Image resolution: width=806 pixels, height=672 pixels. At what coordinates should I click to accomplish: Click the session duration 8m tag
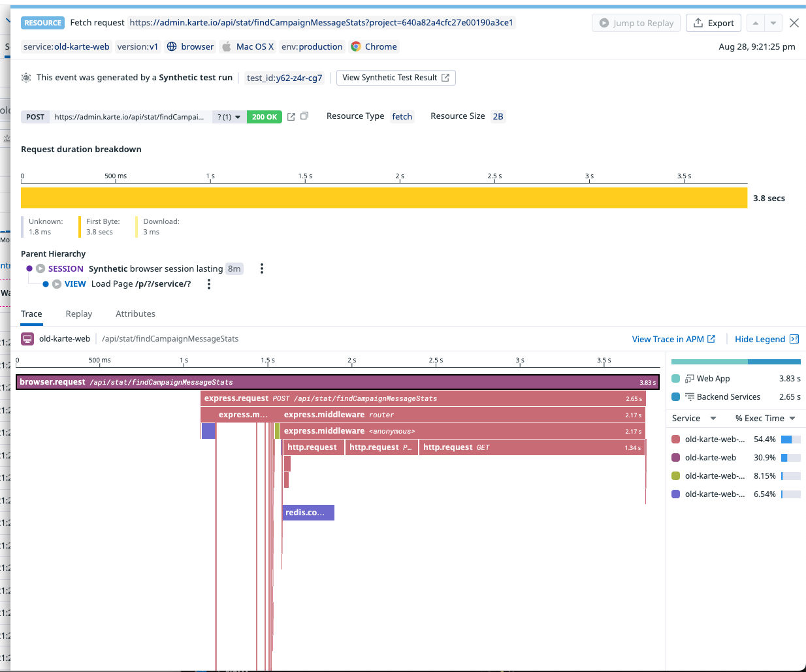(234, 268)
